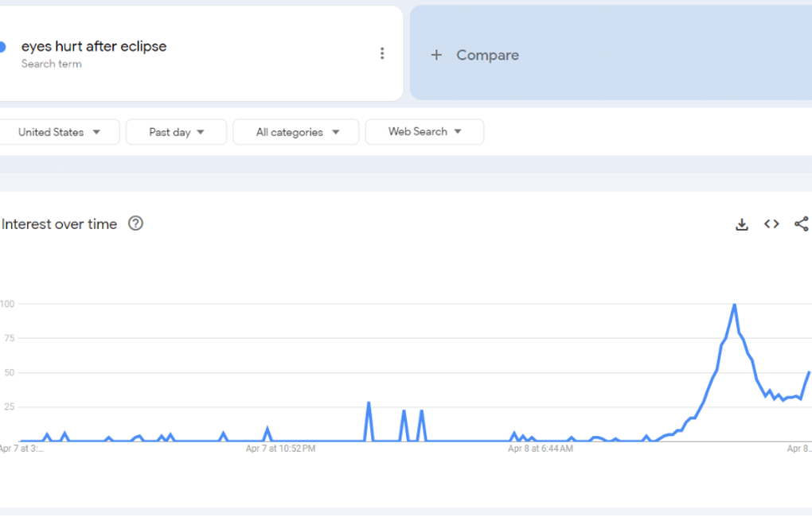Select the chart's peak point at 100
Screen dimensions: 812x517
pos(734,305)
